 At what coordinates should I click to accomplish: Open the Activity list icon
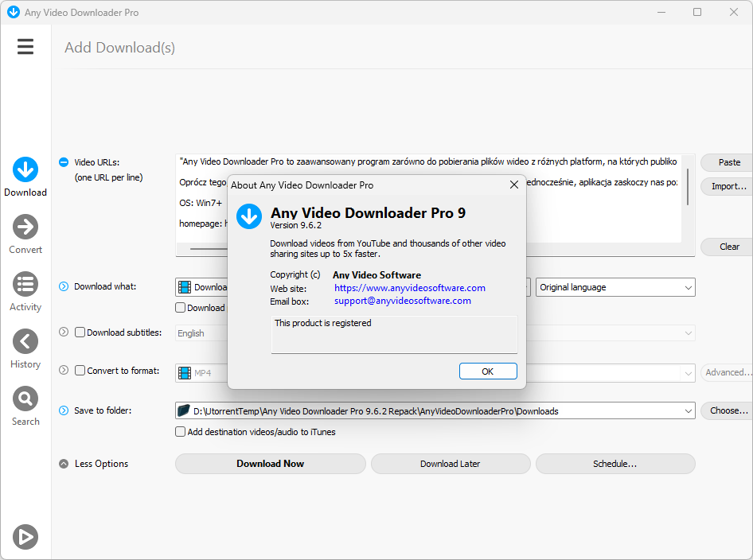25,284
